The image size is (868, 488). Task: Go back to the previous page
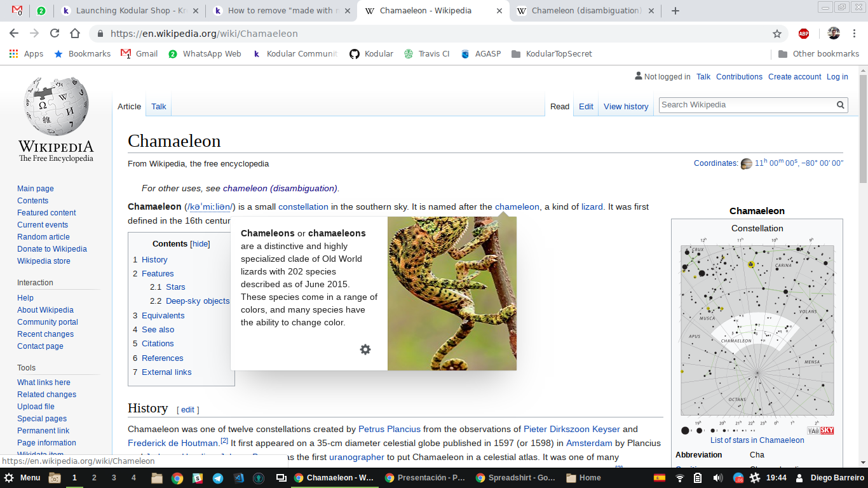click(14, 34)
